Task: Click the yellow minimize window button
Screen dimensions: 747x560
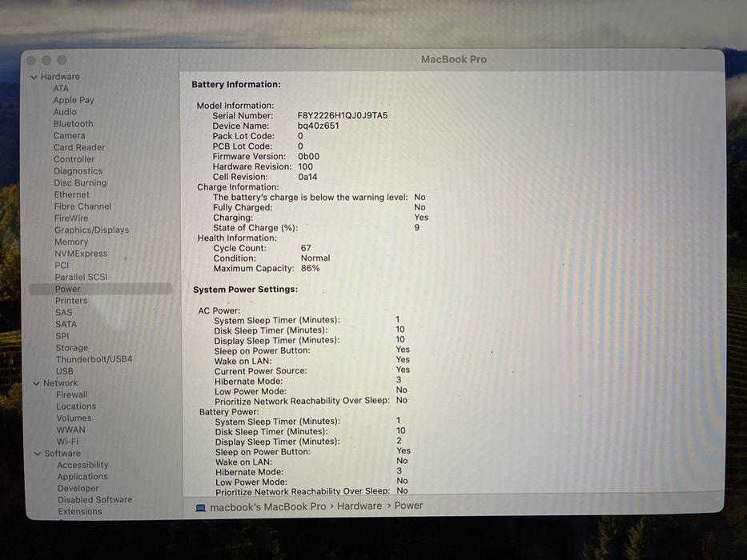Action: point(46,60)
